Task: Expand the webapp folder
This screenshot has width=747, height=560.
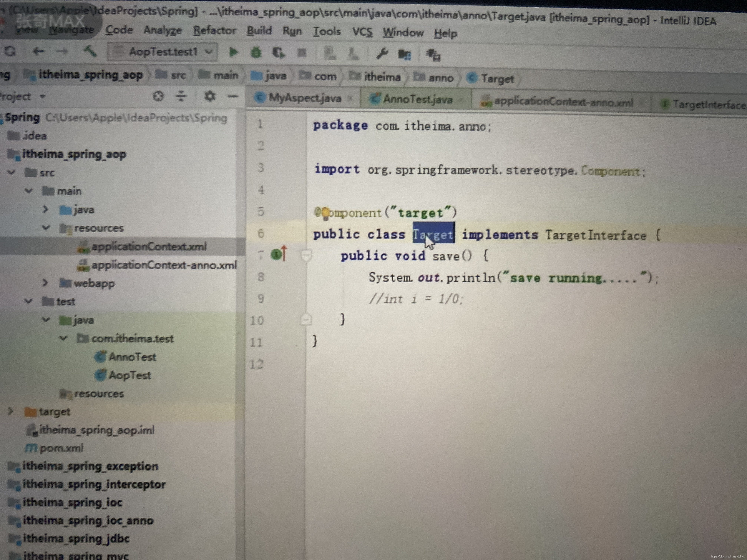Action: 45,283
